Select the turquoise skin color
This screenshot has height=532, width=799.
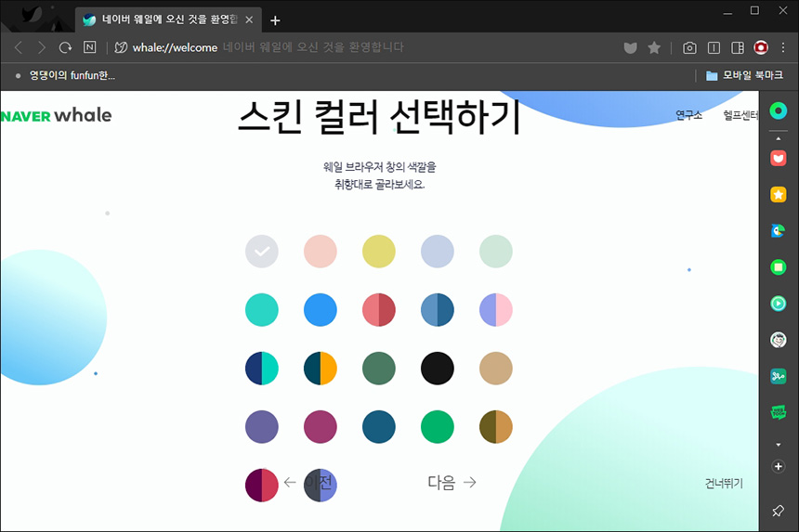[x=262, y=310]
